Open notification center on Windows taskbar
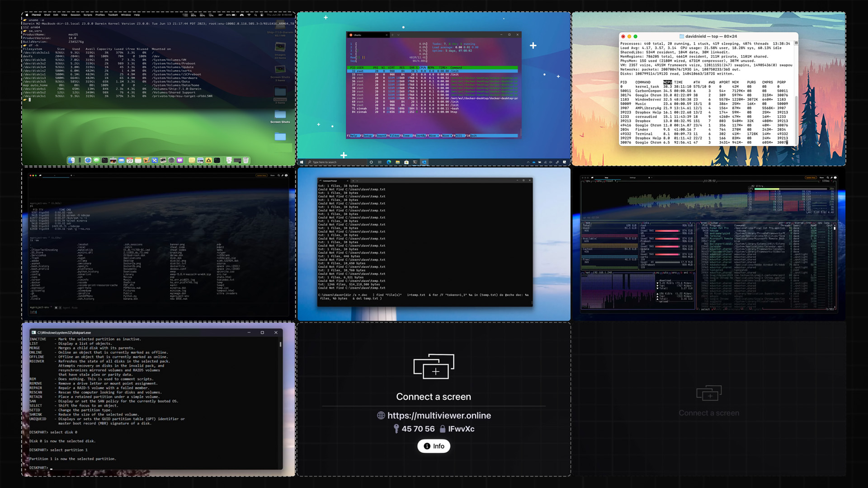The height and width of the screenshot is (488, 868). click(x=564, y=162)
